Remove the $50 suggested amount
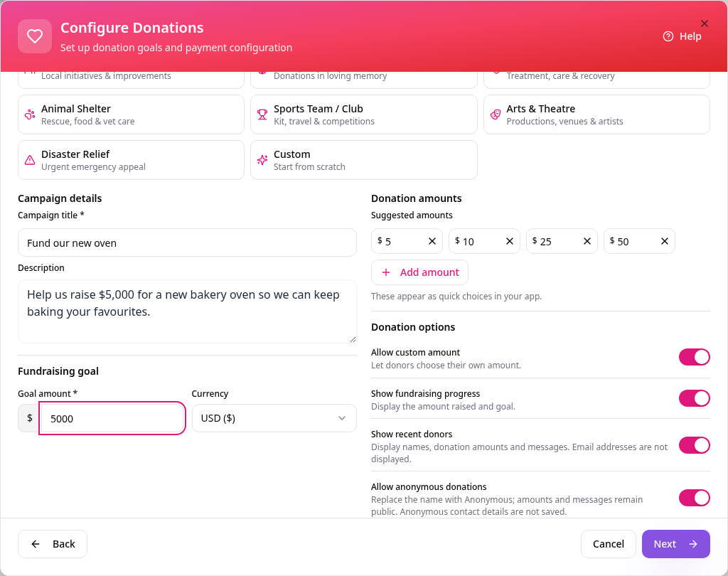Image resolution: width=728 pixels, height=576 pixels. (x=665, y=241)
